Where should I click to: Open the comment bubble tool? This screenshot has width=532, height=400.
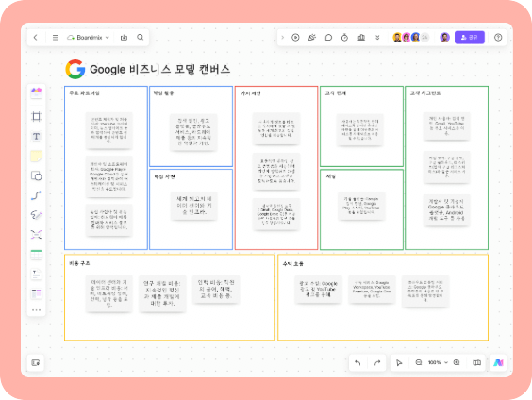[328, 38]
